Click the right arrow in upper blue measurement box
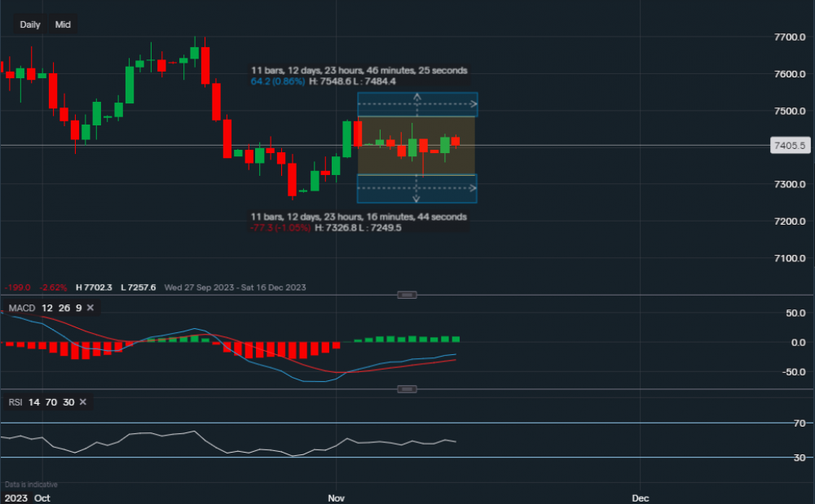Image resolution: width=815 pixels, height=504 pixels. [472, 104]
